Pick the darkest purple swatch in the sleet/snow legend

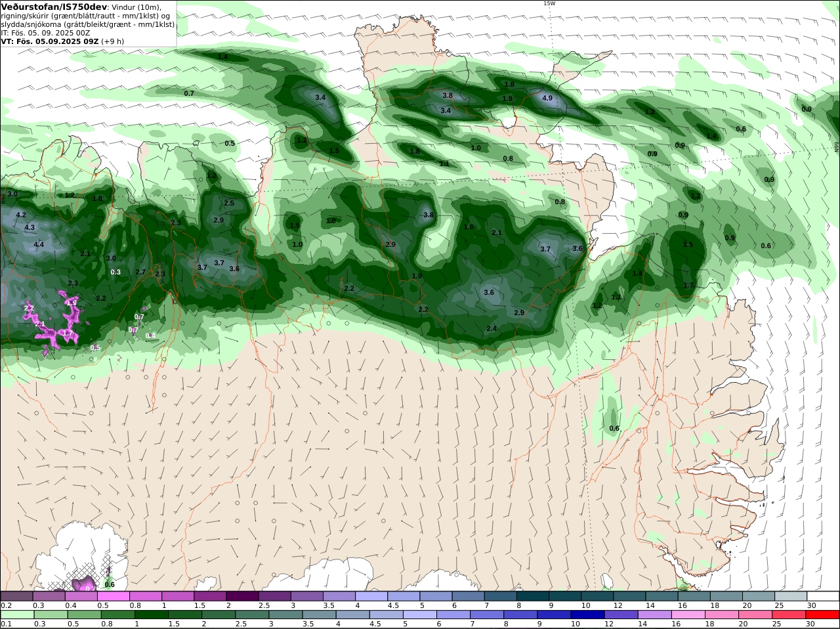242,596
